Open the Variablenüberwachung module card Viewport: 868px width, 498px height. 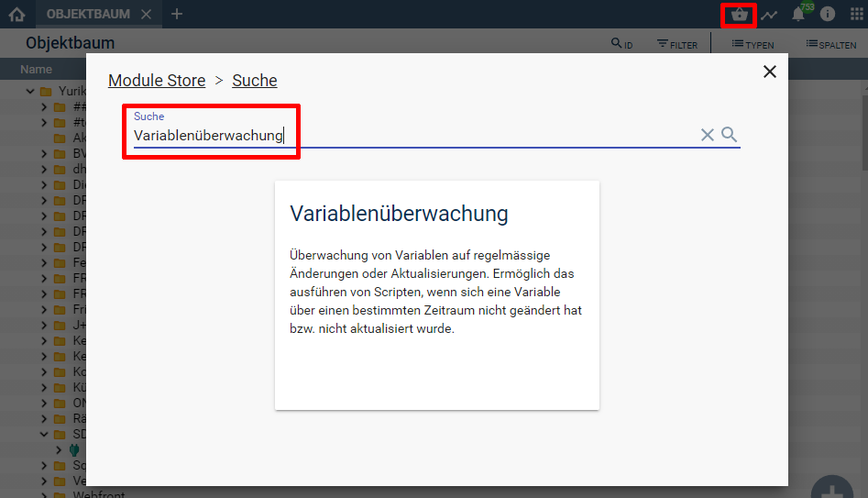point(437,295)
